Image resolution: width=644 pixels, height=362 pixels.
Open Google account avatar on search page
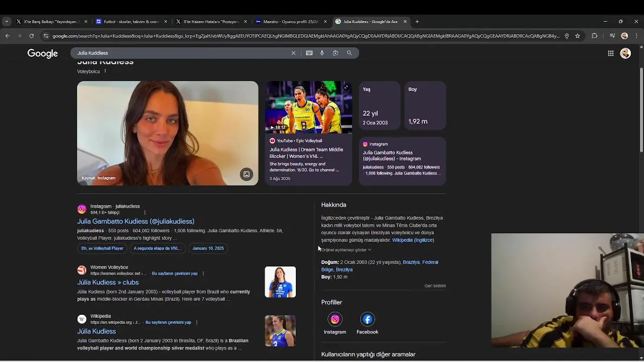[x=625, y=53]
